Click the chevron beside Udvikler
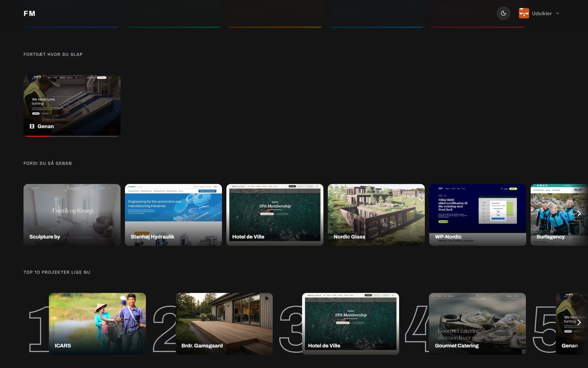588x368 pixels. (x=557, y=13)
